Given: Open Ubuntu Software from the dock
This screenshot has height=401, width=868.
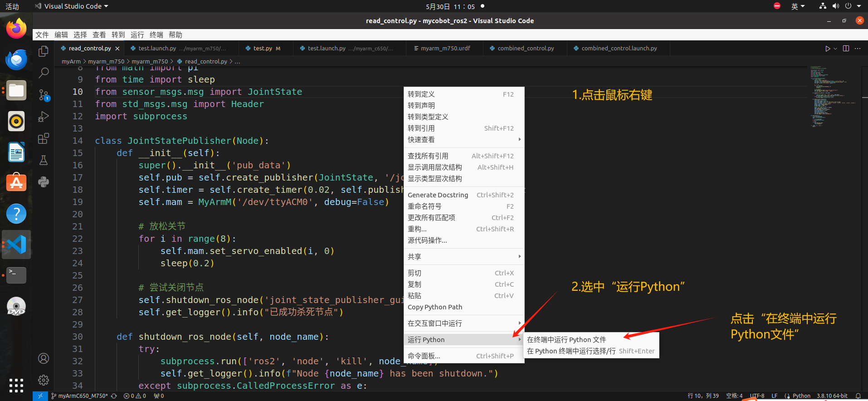Looking at the screenshot, I should click(x=16, y=183).
